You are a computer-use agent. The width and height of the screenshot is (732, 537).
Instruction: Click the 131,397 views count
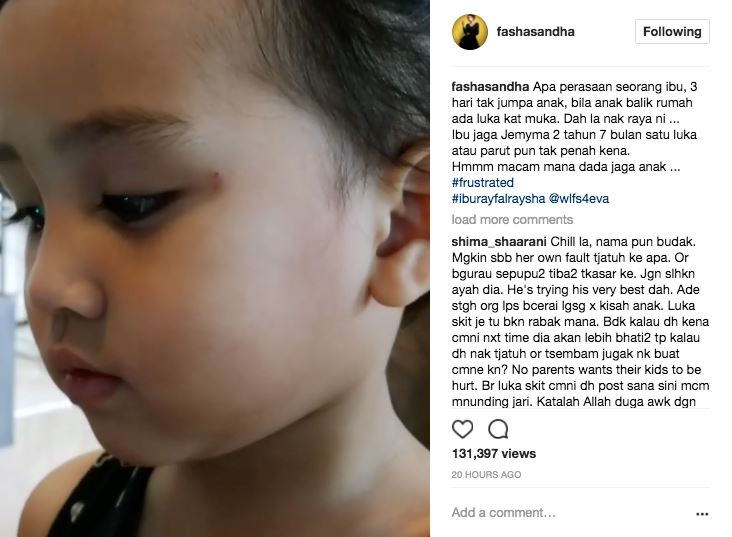click(494, 453)
